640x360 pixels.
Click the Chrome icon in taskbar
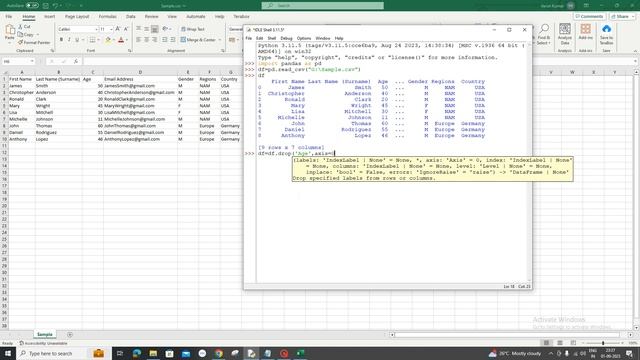pyautogui.click(x=219, y=353)
